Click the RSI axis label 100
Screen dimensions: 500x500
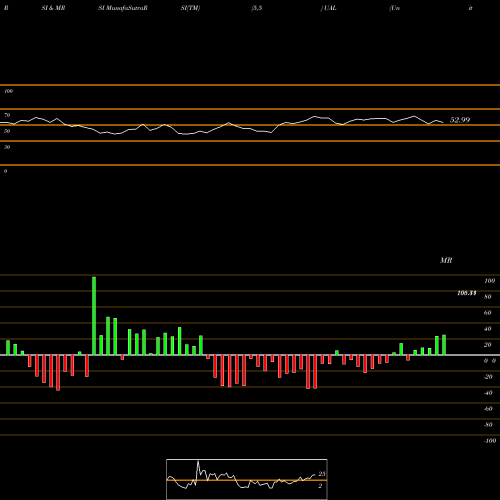9,91
